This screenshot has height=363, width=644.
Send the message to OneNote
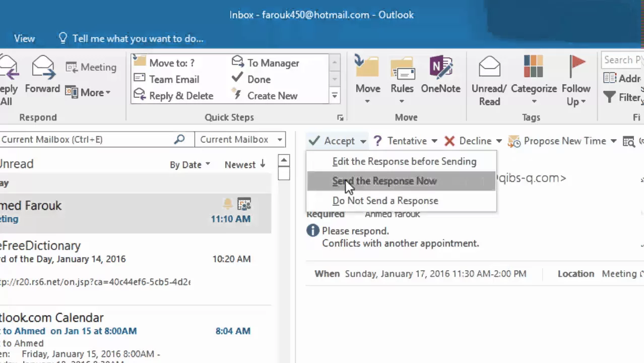click(441, 75)
